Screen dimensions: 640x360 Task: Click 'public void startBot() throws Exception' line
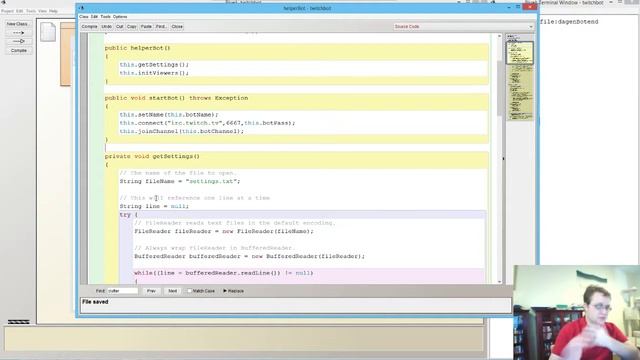(x=176, y=98)
